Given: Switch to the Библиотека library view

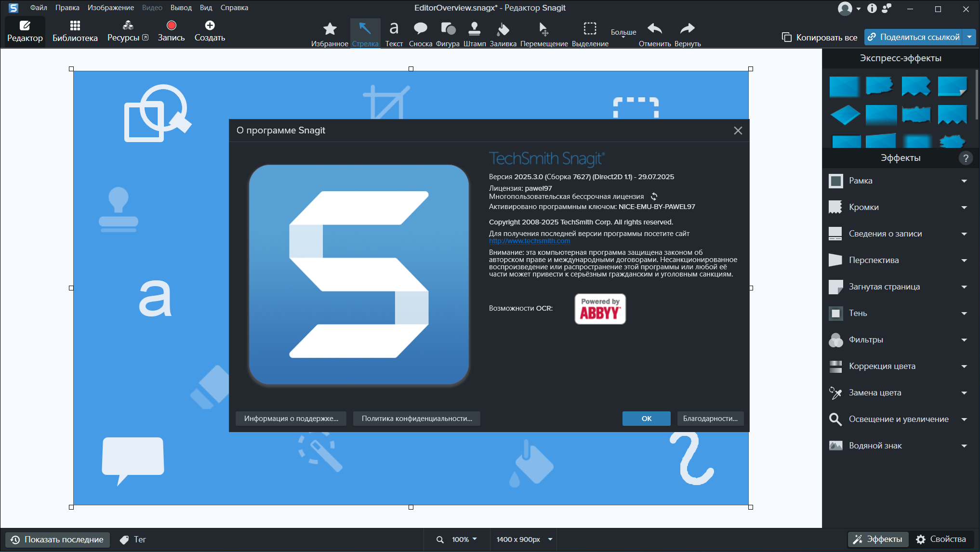Looking at the screenshot, I should 75,31.
